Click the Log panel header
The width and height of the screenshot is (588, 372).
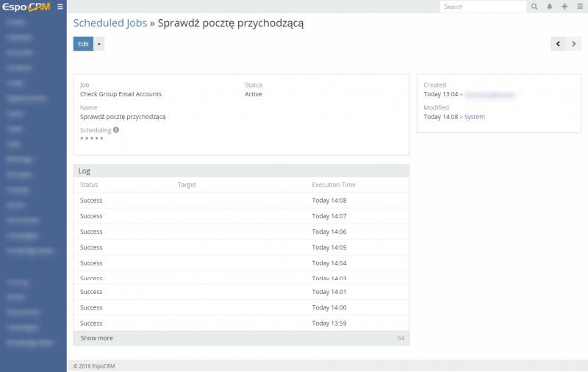85,171
